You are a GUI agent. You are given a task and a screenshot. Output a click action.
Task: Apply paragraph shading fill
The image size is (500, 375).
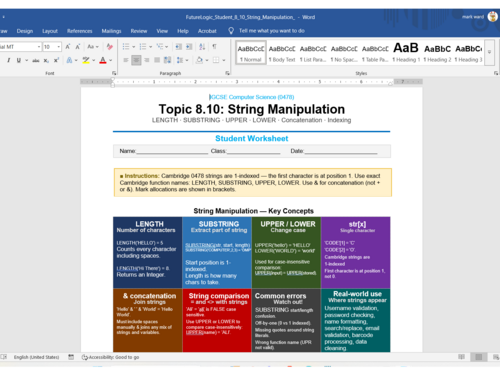(199, 60)
